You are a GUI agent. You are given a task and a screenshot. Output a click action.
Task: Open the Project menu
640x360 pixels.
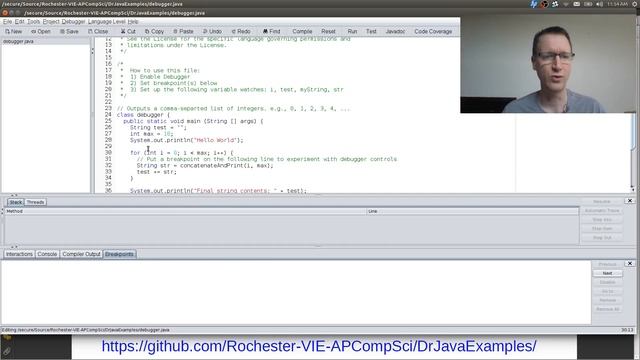(x=51, y=22)
